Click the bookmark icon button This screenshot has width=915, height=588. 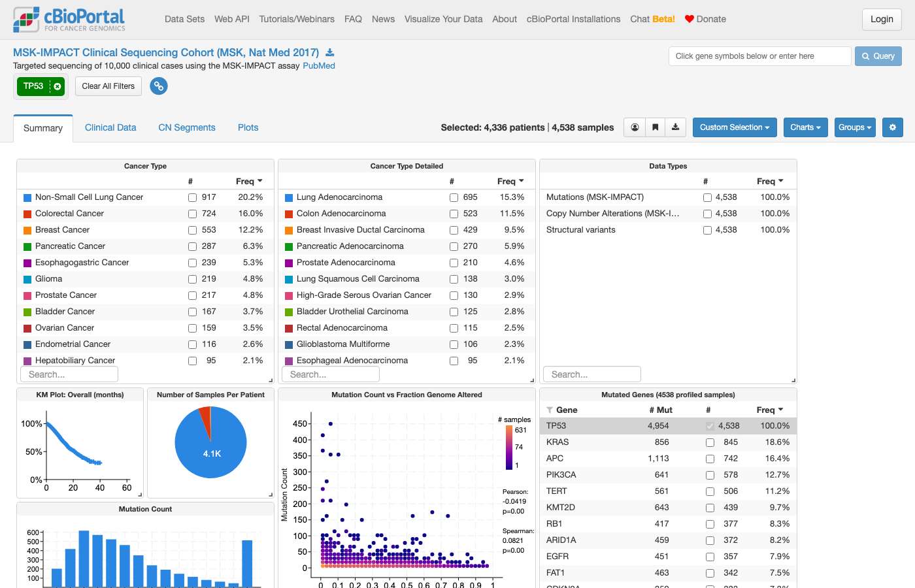point(655,127)
